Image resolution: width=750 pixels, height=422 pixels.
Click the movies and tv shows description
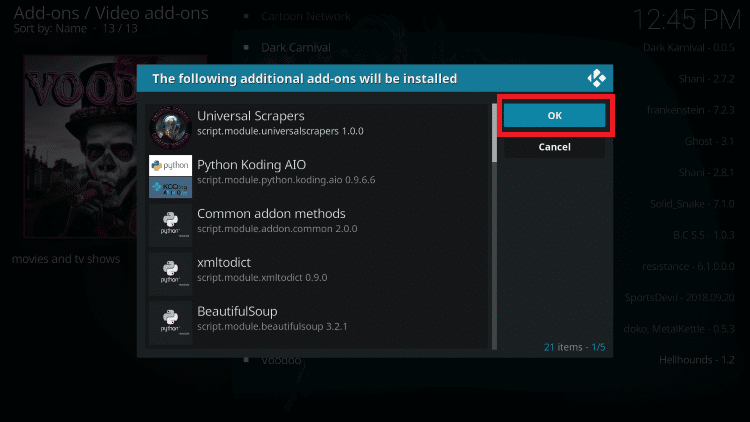[x=66, y=259]
